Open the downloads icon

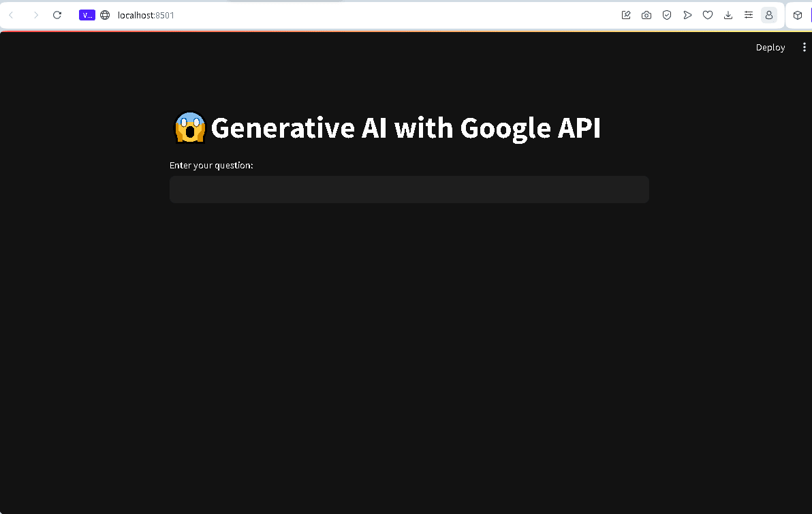click(728, 14)
